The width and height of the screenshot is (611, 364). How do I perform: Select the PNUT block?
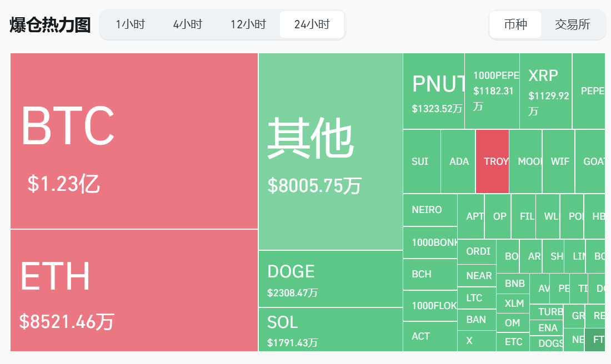(434, 91)
